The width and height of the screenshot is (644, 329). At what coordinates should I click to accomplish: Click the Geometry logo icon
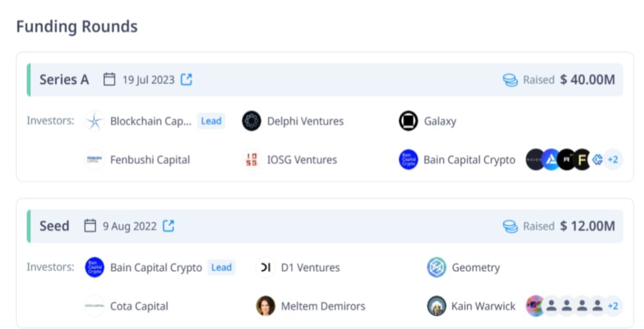[x=436, y=267]
